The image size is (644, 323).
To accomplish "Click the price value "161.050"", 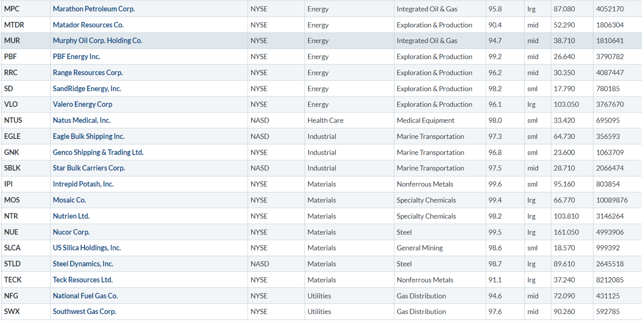I will pos(566,232).
